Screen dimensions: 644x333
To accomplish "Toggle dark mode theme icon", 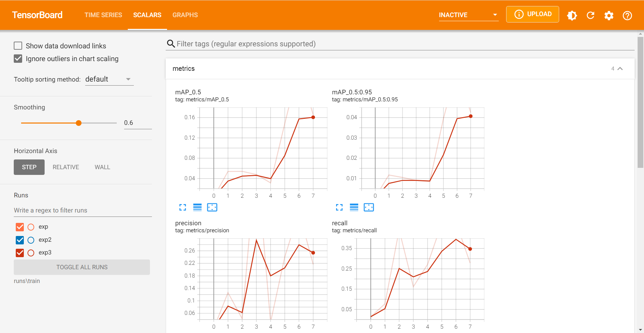I will click(x=572, y=15).
